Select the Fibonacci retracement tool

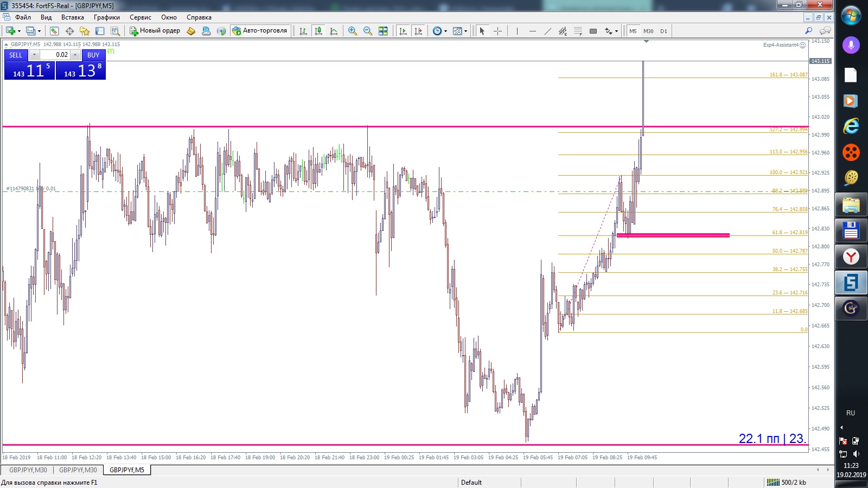(x=578, y=31)
